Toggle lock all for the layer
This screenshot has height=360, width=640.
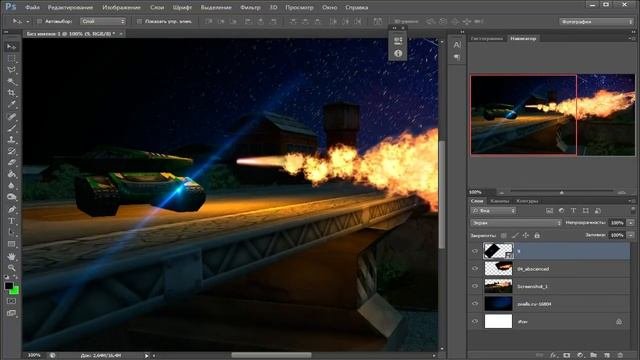pos(537,236)
